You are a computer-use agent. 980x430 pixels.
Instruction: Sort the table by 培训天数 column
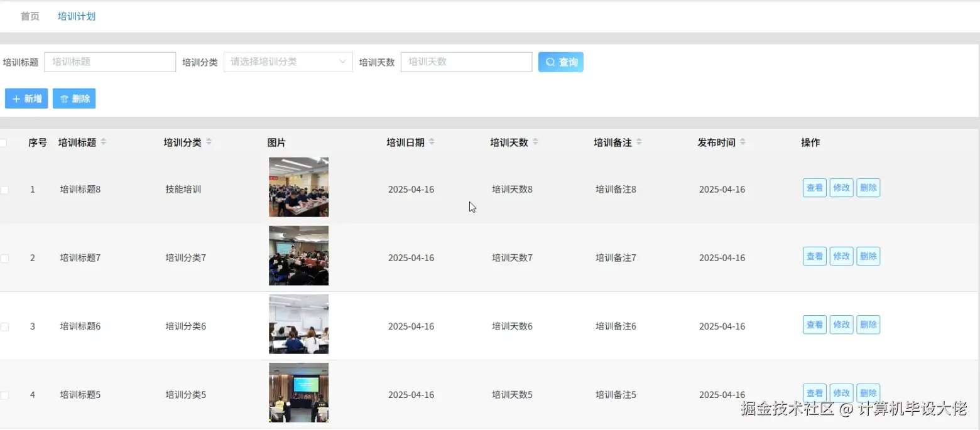pos(535,142)
